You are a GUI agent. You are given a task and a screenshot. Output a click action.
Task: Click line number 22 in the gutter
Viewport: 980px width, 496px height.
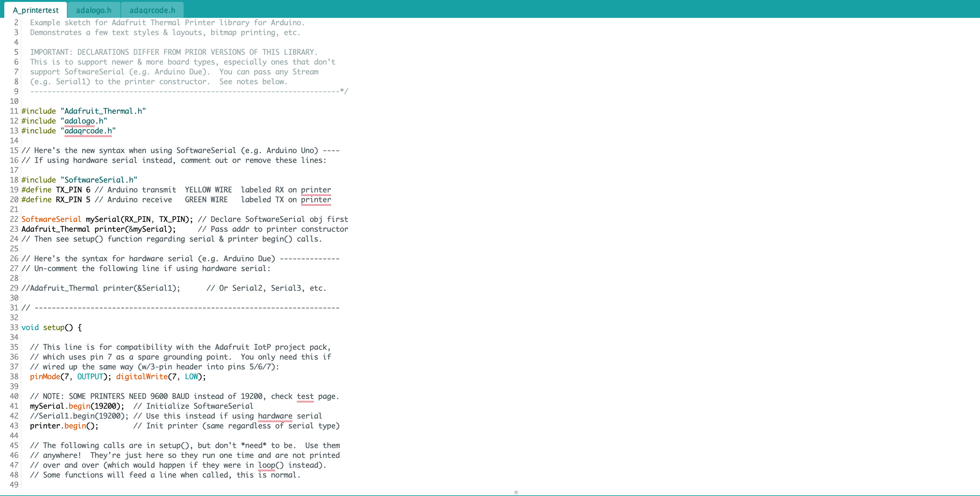coord(14,219)
